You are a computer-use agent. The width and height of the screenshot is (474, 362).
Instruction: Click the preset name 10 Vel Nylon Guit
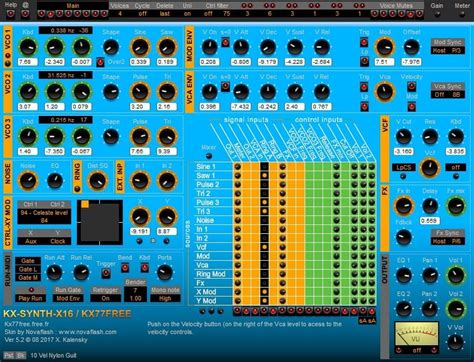pyautogui.click(x=53, y=356)
